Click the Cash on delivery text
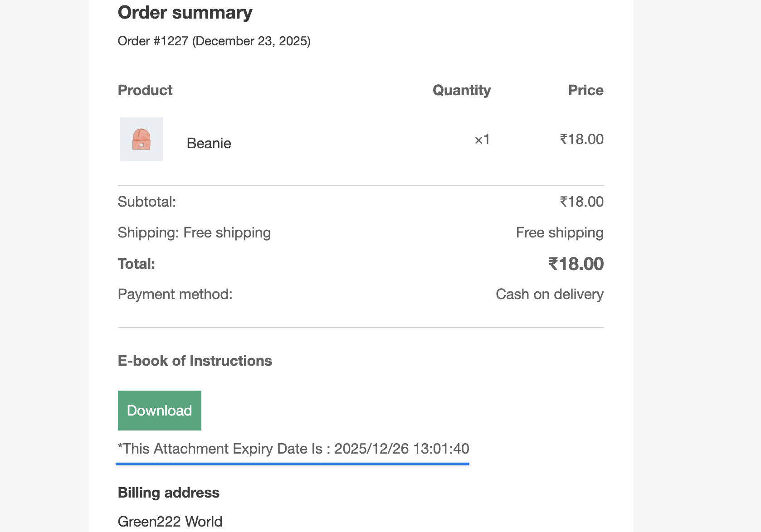Viewport: 761px width, 532px height. (x=549, y=294)
